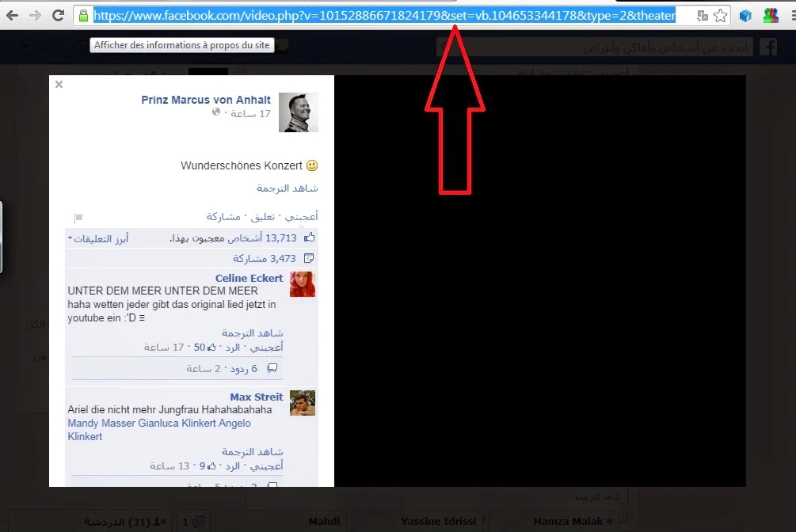The width and height of the screenshot is (796, 532).
Task: Expand the 6 ردود replies thread
Action: [x=244, y=369]
